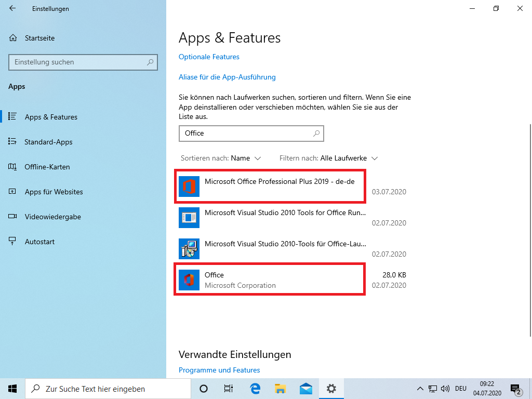Open volume speaker tray icon
The image size is (532, 399).
445,389
